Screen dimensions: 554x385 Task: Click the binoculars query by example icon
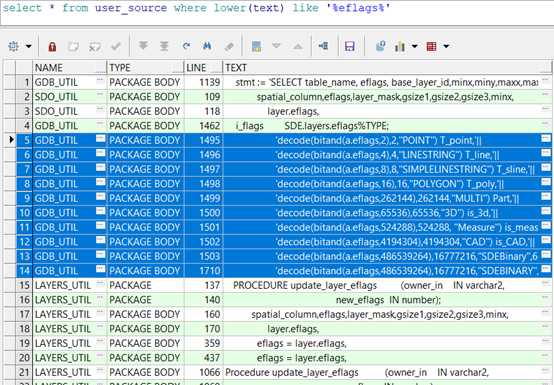(x=207, y=46)
